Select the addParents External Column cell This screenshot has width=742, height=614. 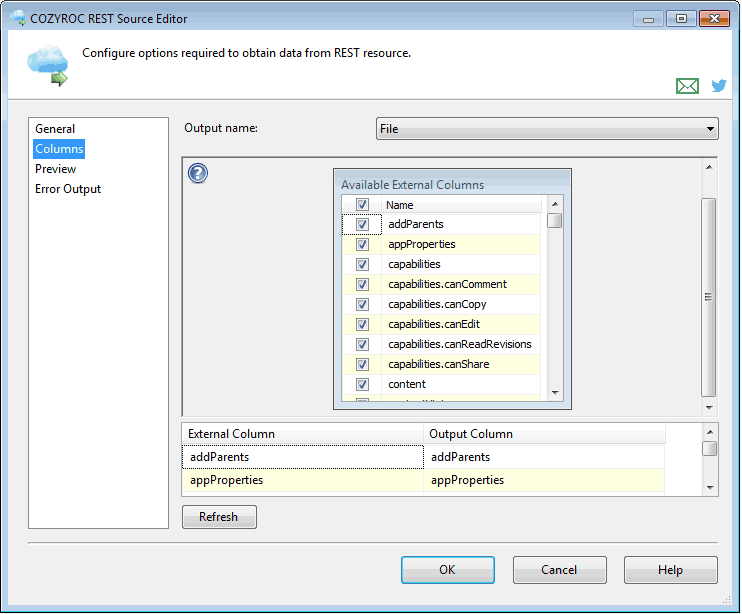(303, 457)
